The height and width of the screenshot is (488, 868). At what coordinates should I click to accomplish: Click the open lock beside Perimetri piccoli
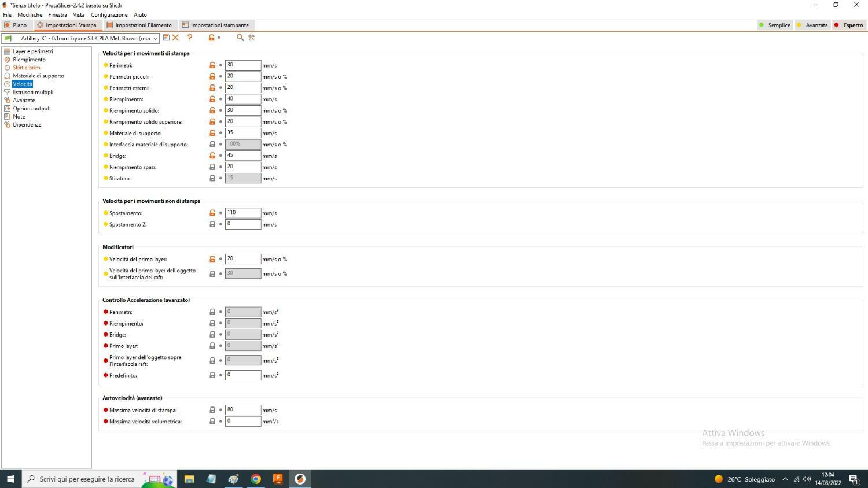click(212, 76)
